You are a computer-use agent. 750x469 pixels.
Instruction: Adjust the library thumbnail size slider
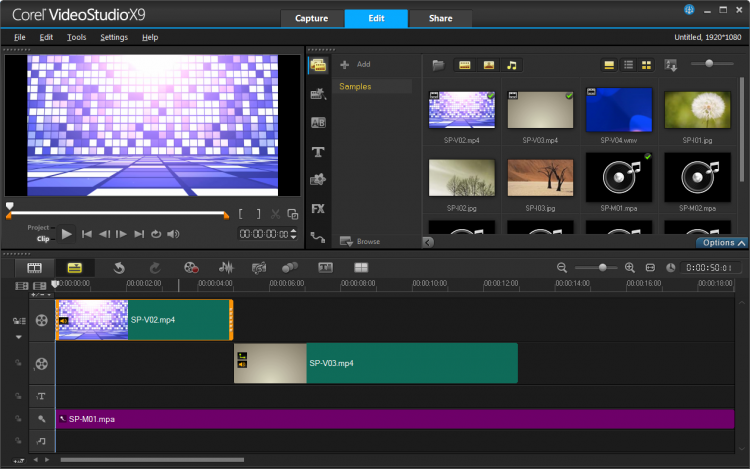tap(710, 64)
